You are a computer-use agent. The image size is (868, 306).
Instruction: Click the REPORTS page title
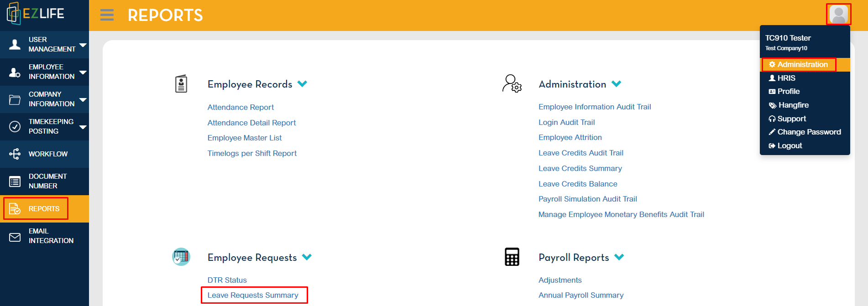pyautogui.click(x=165, y=15)
